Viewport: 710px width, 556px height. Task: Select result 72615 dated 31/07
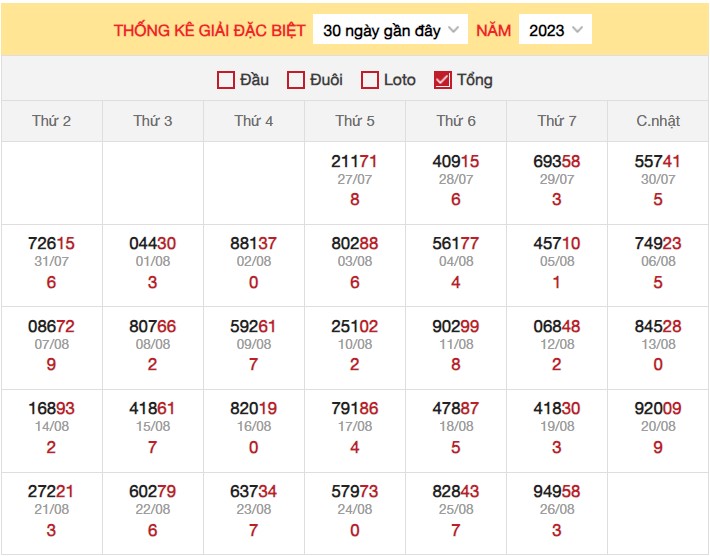coord(52,244)
